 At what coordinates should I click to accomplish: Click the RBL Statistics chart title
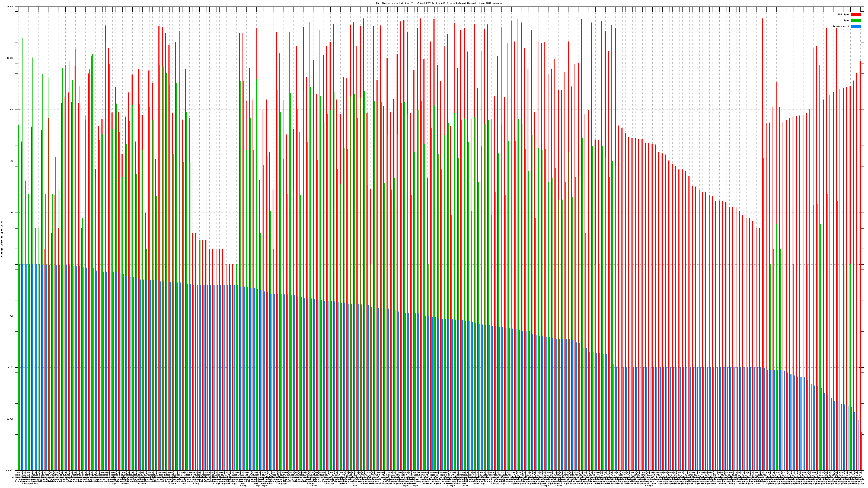439,3
